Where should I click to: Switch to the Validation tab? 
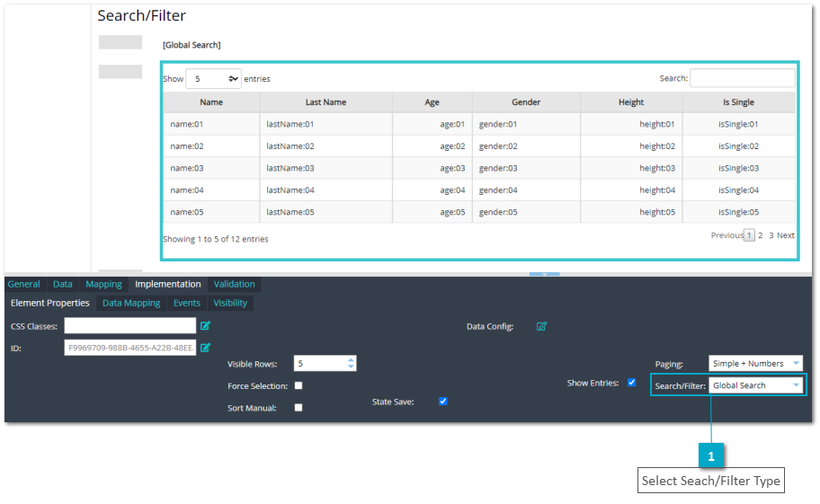[x=235, y=284]
